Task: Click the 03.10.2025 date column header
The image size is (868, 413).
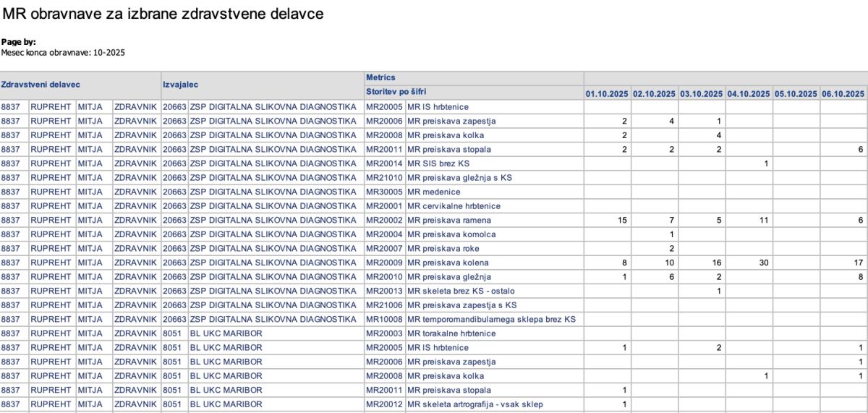Action: [x=701, y=93]
